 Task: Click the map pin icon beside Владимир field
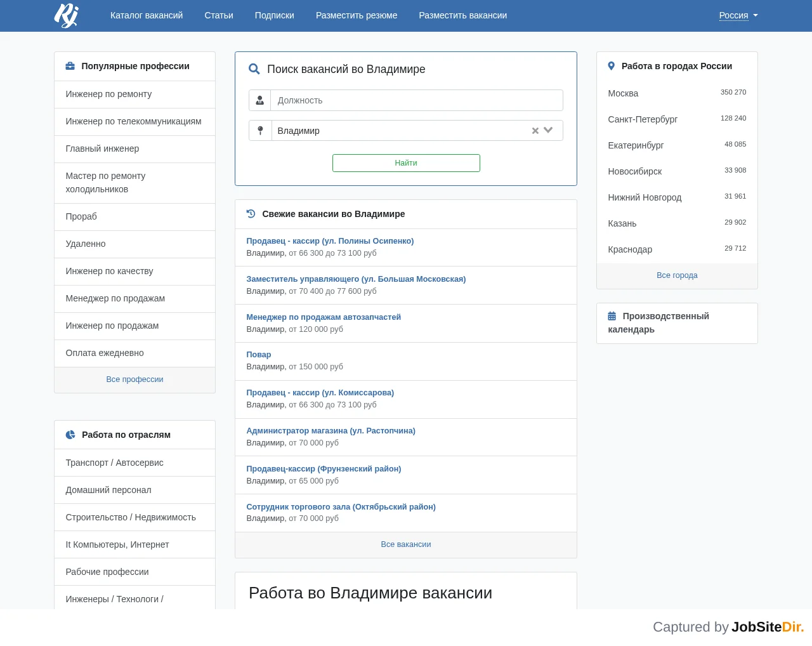tap(260, 131)
